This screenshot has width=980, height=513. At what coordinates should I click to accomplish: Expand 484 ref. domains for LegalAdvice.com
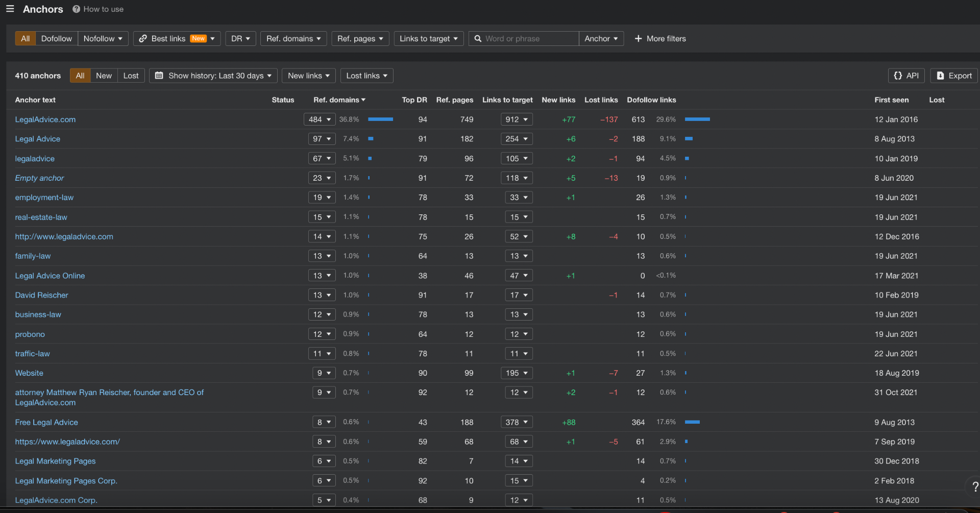[x=320, y=119]
